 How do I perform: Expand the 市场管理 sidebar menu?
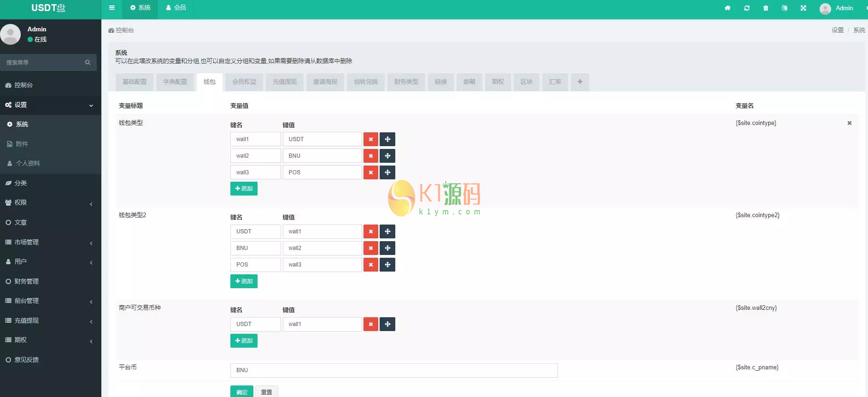tap(50, 242)
